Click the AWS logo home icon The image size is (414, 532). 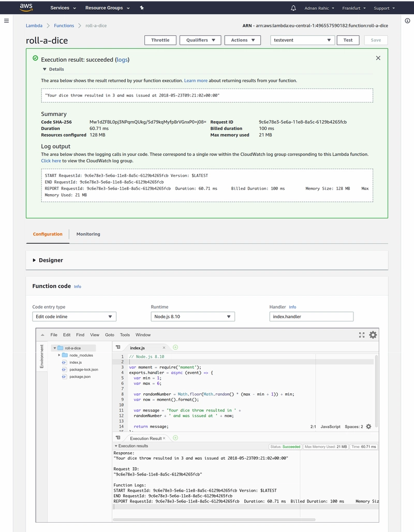tap(26, 7)
